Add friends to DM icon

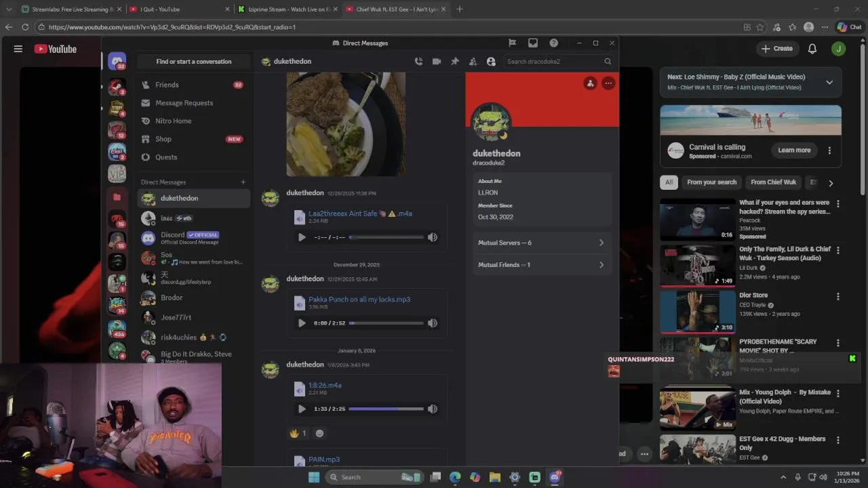473,61
